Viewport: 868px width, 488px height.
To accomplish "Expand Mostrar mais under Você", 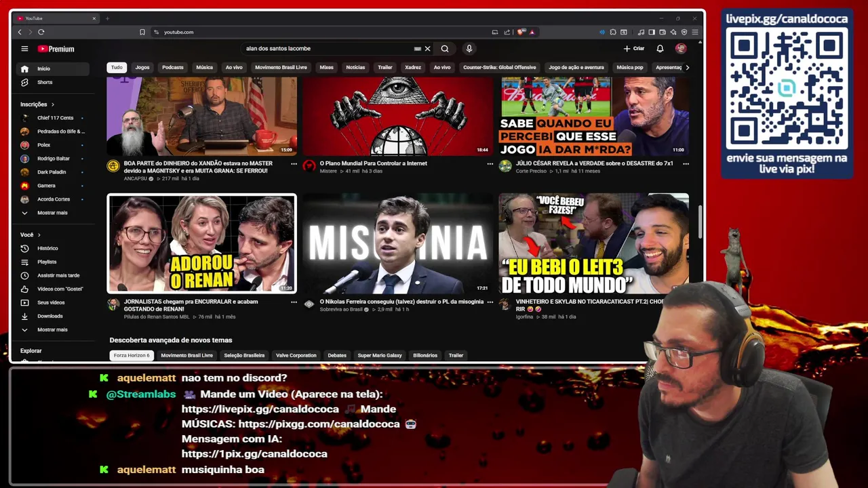I will click(53, 329).
